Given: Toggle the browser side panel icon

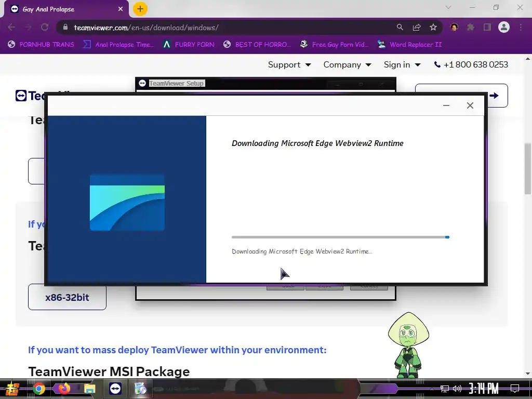Looking at the screenshot, I should [487, 28].
